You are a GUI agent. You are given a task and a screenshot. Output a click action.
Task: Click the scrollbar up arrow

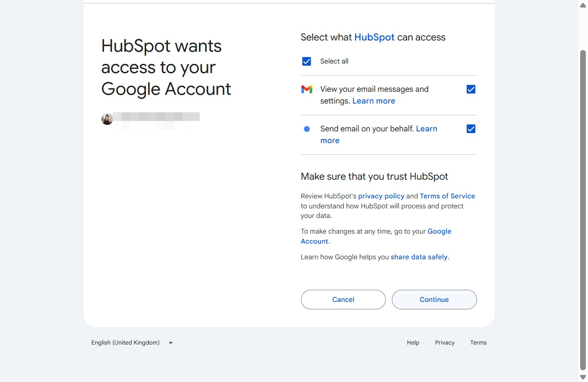pyautogui.click(x=583, y=5)
